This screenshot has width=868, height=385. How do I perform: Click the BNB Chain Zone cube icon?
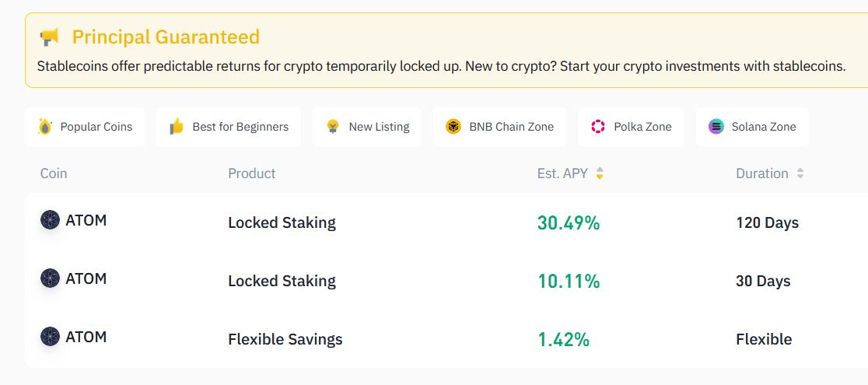(453, 126)
